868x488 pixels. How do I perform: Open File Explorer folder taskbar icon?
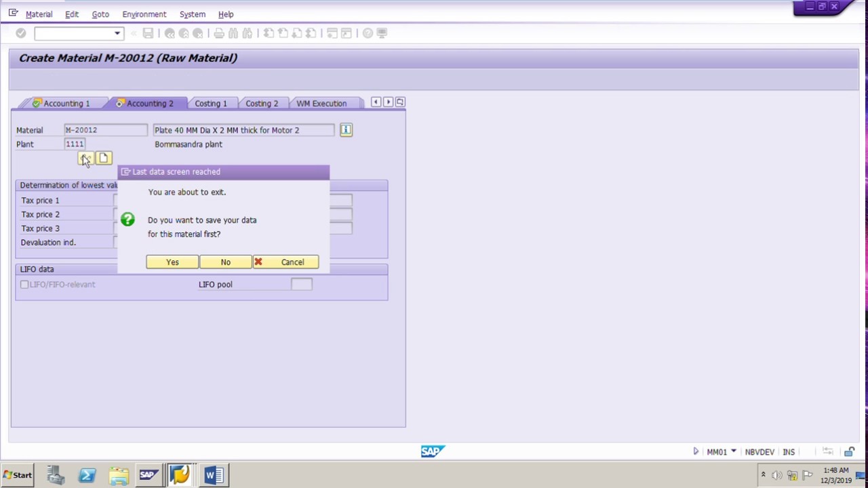118,475
